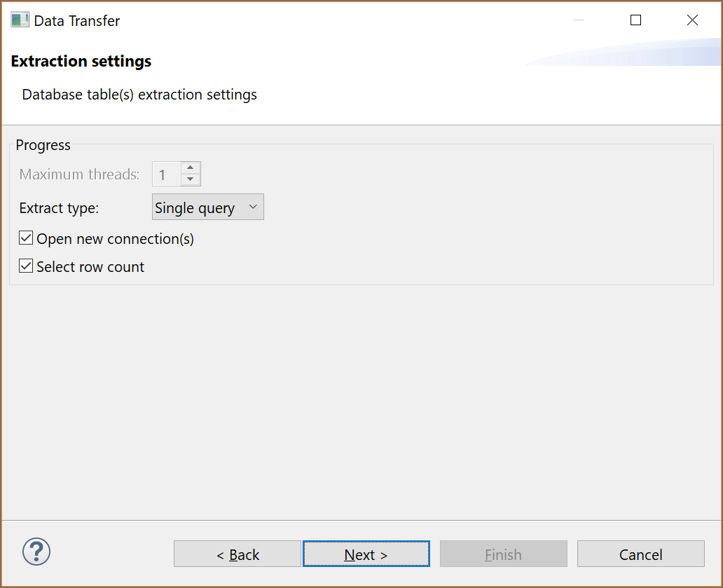
Task: Click the Finish button
Action: (503, 554)
